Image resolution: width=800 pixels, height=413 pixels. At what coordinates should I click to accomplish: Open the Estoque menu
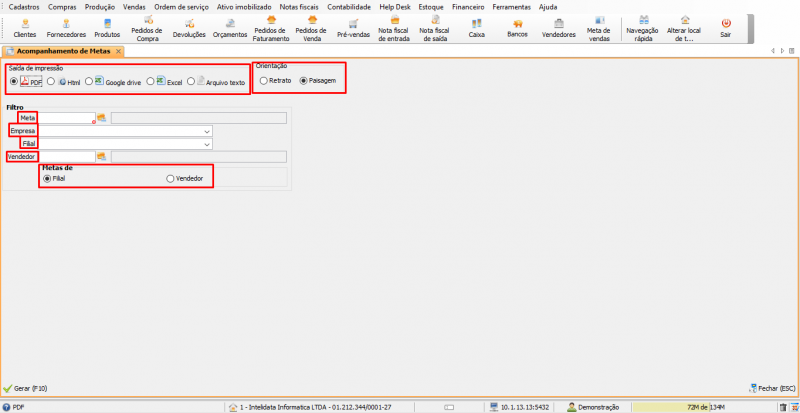tap(431, 6)
